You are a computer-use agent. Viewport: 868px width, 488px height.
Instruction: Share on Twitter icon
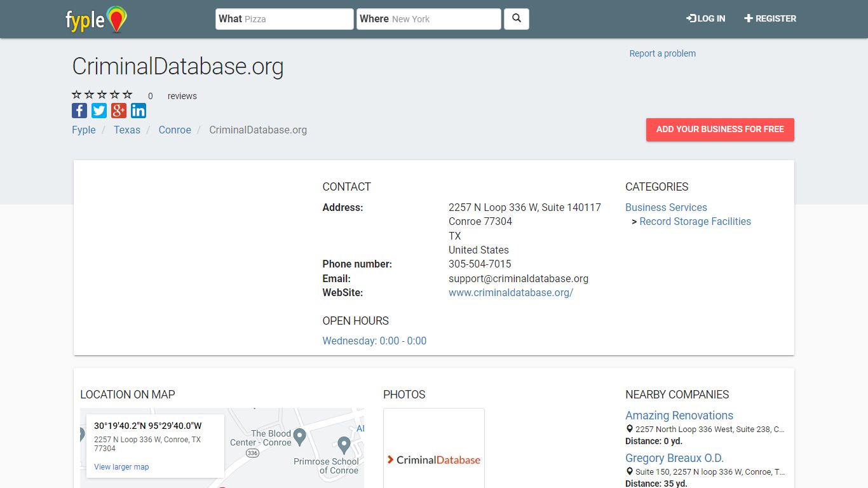(99, 111)
